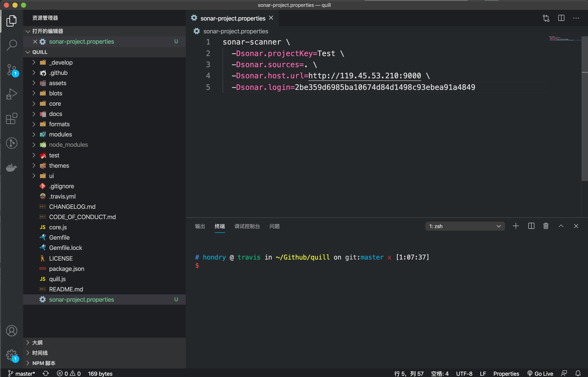This screenshot has height=377, width=588.
Task: Open the Accounts icon in activity bar
Action: (x=12, y=331)
